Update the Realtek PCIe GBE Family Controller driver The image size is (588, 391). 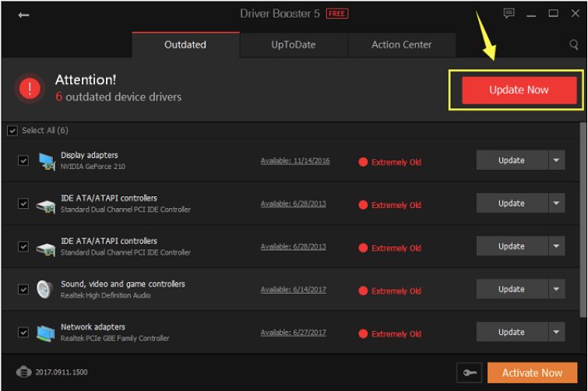click(512, 332)
